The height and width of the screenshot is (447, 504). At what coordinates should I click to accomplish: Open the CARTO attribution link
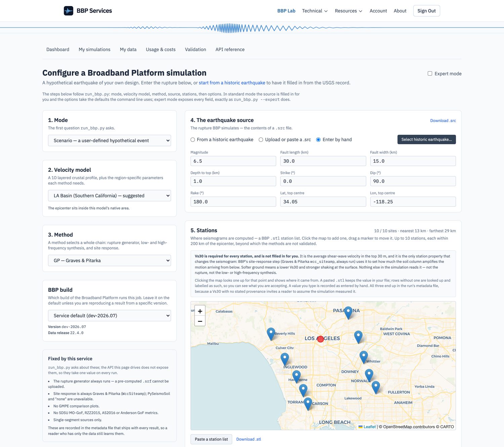click(x=447, y=427)
